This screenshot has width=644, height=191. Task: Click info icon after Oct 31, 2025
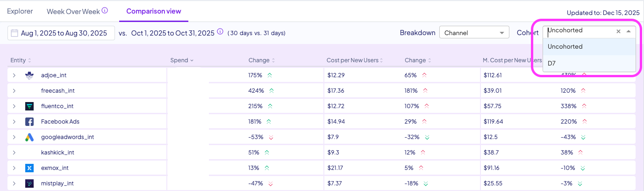click(220, 32)
